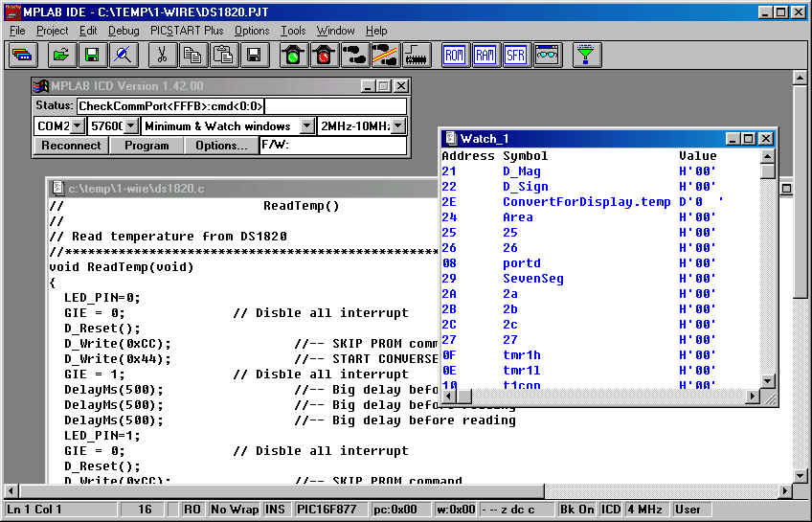Click the Paste clipboard icon
Screen dimensions: 812x522
tap(224, 55)
